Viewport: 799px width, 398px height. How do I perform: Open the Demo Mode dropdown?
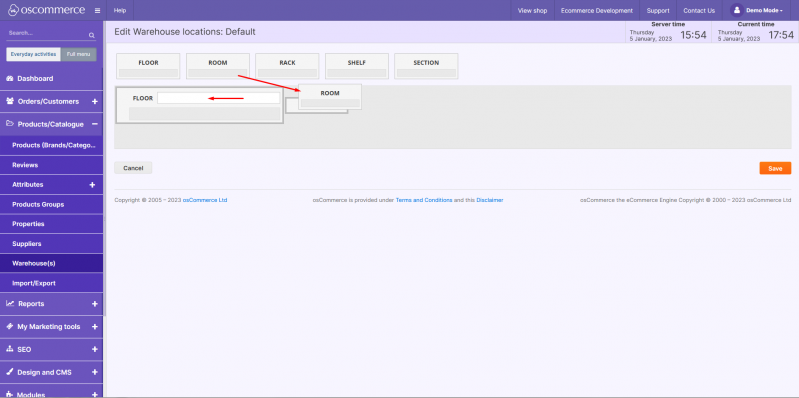pos(764,11)
